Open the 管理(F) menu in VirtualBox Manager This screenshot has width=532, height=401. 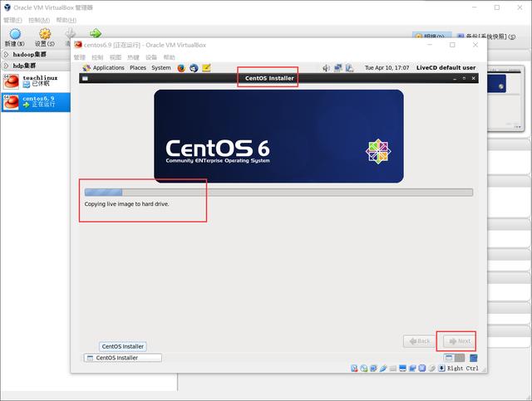(x=12, y=20)
